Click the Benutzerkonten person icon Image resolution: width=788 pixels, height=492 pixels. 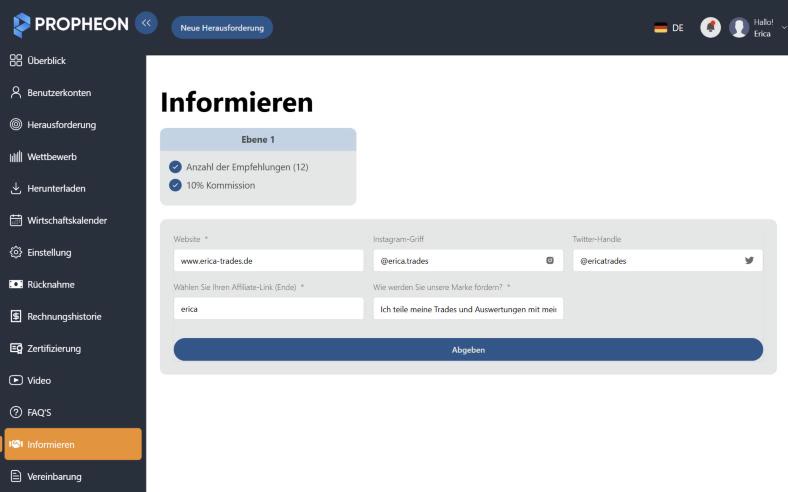pos(16,92)
